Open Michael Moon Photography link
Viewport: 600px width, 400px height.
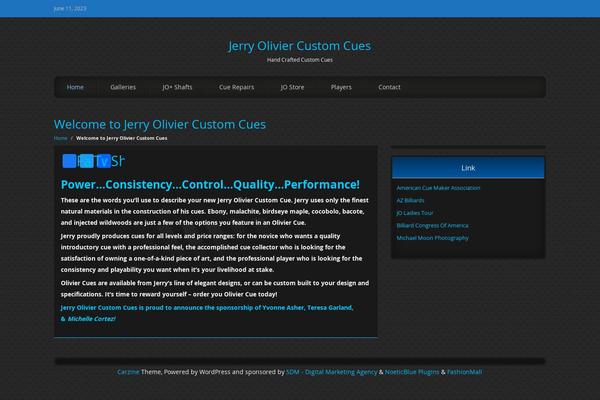point(432,238)
